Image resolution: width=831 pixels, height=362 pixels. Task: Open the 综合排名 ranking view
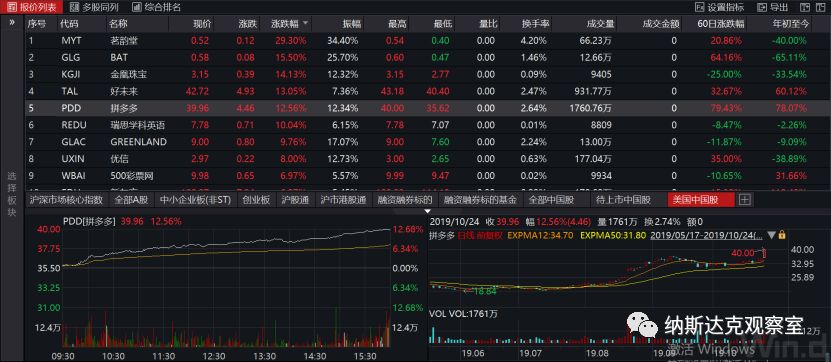156,7
